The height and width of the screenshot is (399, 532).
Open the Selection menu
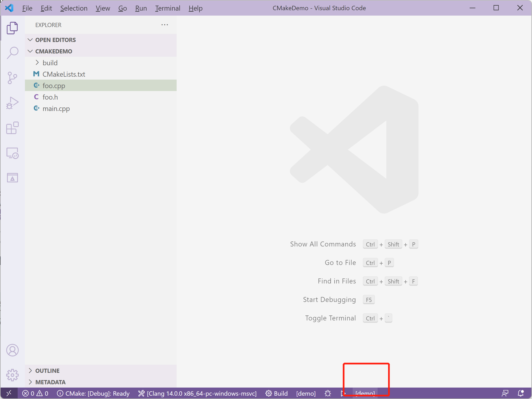74,8
